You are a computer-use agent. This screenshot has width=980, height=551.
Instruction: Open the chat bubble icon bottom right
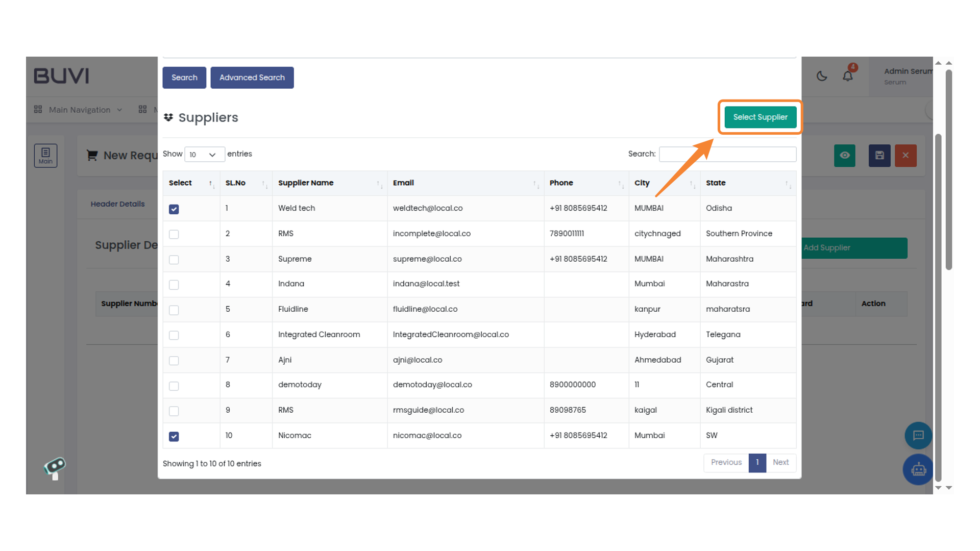(918, 435)
